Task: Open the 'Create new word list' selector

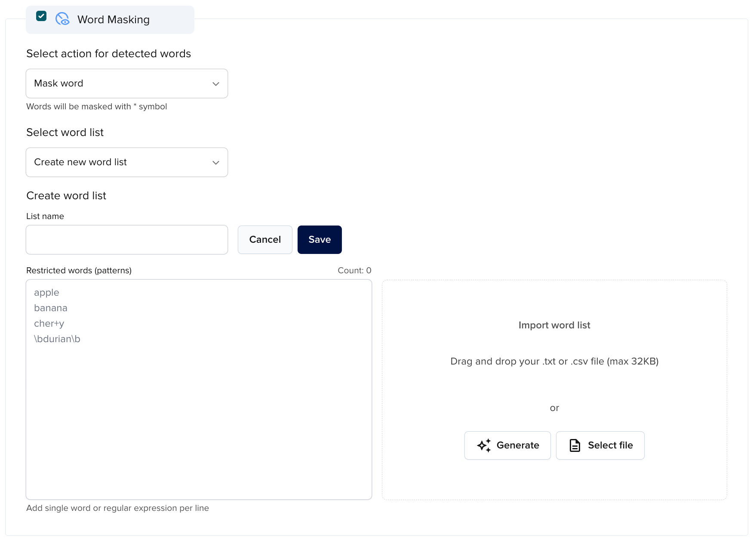Action: [127, 162]
